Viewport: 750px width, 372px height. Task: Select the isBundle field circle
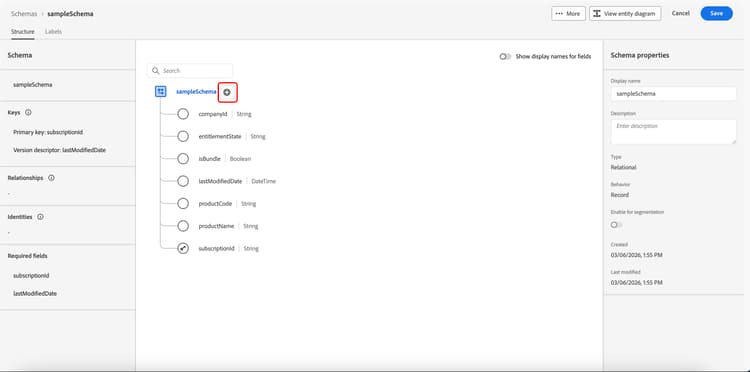point(183,159)
